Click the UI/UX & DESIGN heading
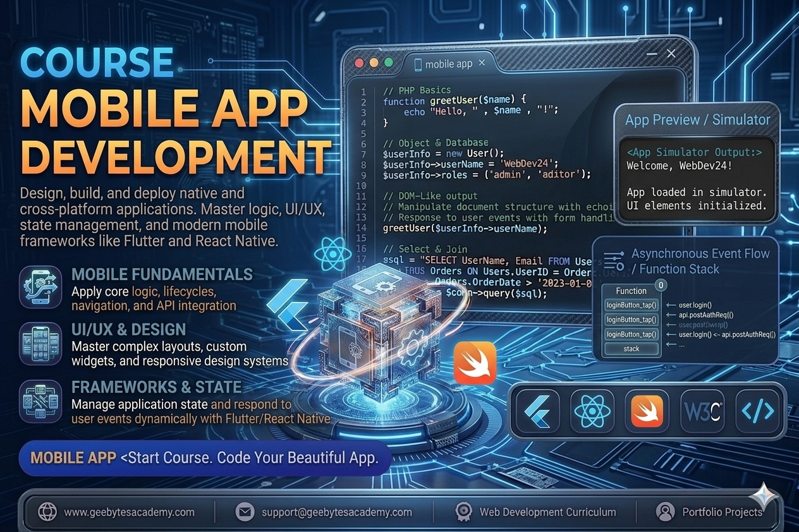This screenshot has width=799, height=532. (x=128, y=329)
